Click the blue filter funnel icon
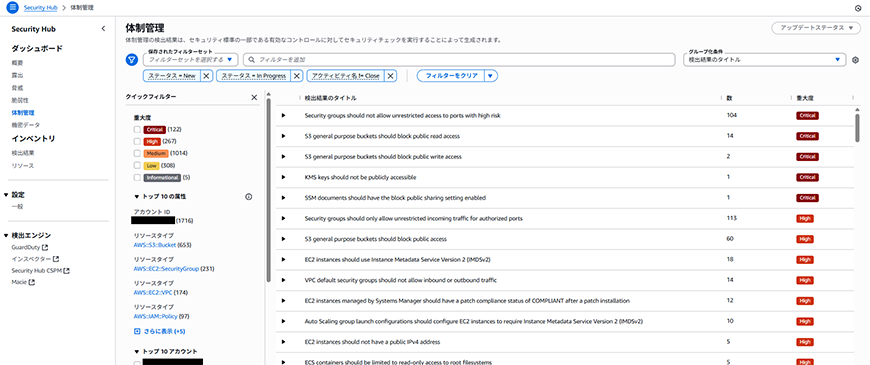The image size is (870, 365). click(131, 59)
